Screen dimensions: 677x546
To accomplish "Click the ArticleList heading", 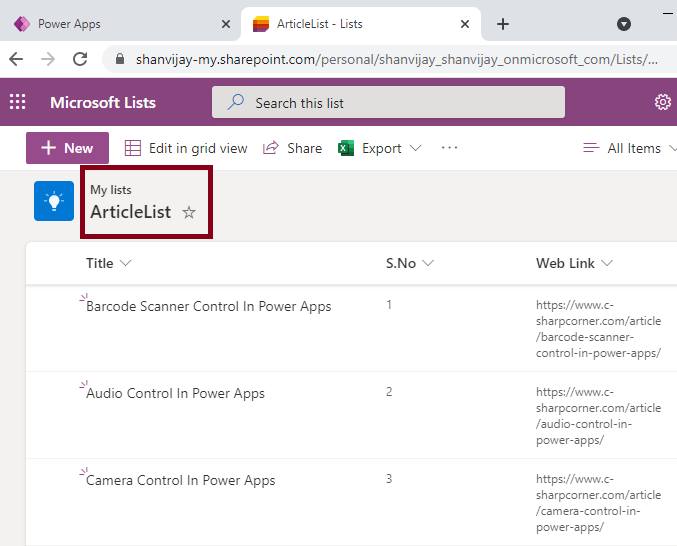I will (130, 212).
